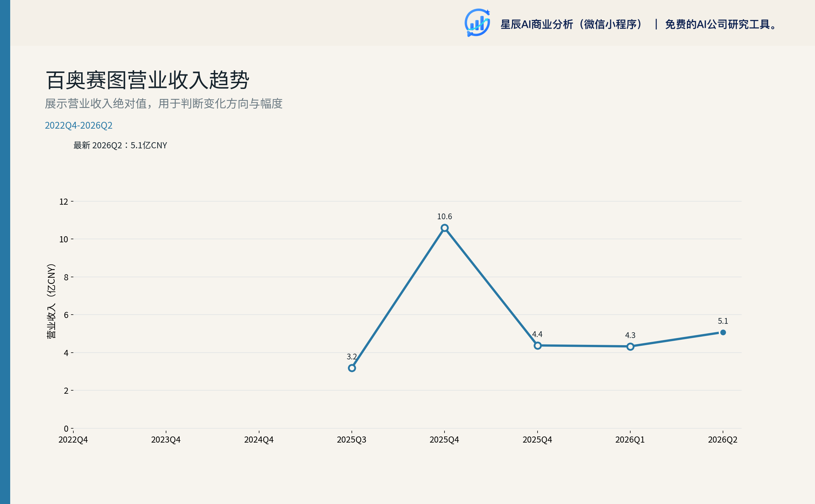
Task: Click the y-axis tick label 8
Action: (x=66, y=277)
